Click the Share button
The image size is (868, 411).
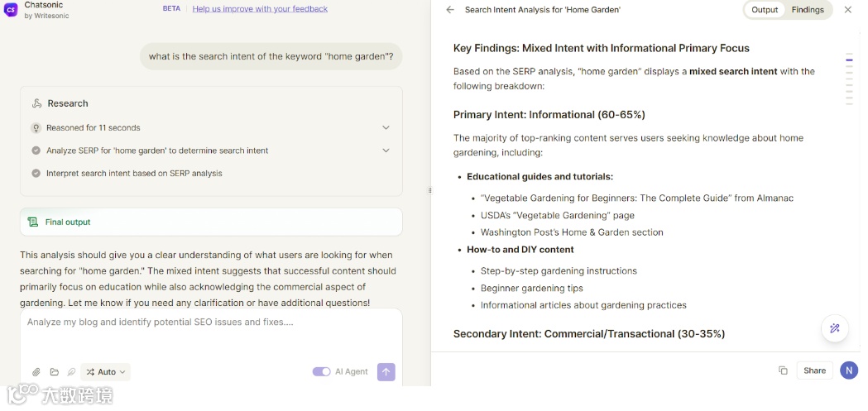click(x=814, y=370)
